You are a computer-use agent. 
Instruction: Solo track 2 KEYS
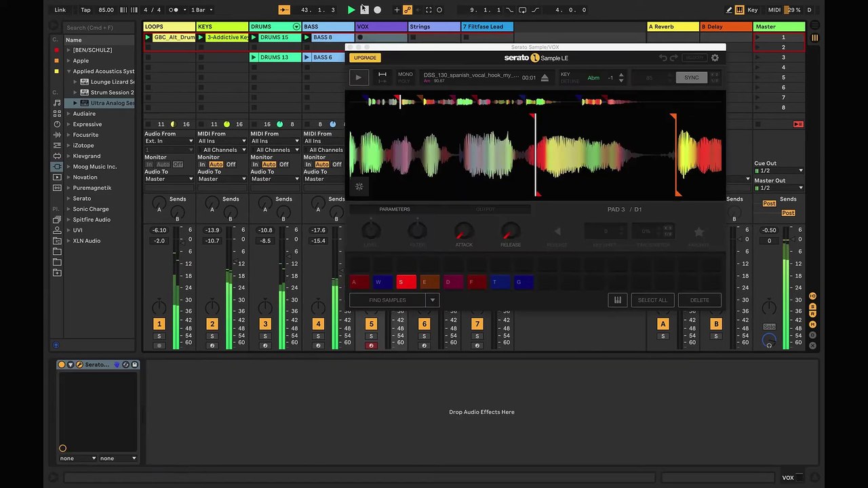(212, 336)
